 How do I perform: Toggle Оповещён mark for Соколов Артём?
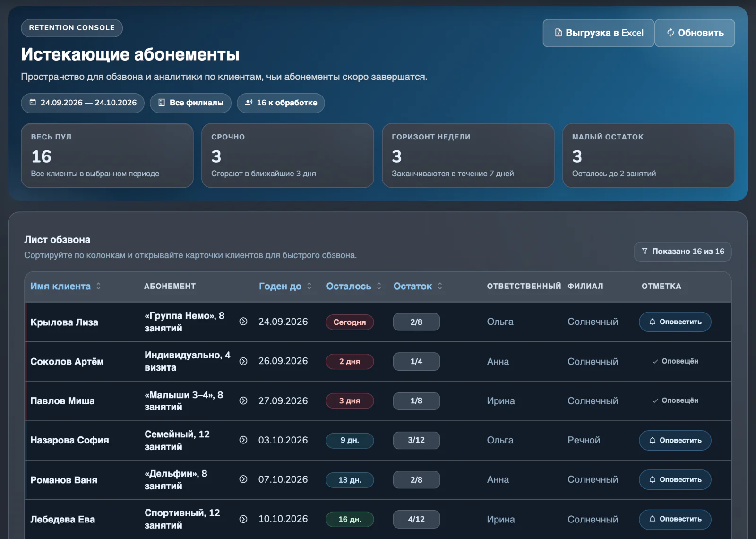pyautogui.click(x=675, y=361)
